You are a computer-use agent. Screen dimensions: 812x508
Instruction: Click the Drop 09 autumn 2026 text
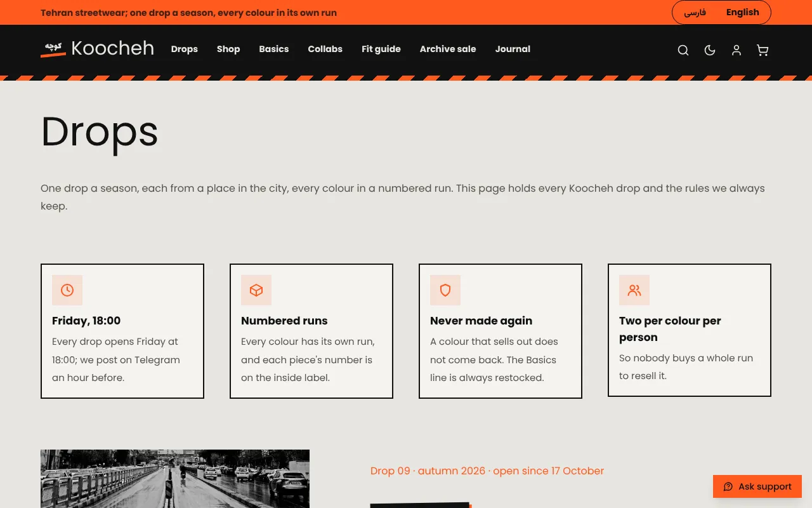click(487, 471)
